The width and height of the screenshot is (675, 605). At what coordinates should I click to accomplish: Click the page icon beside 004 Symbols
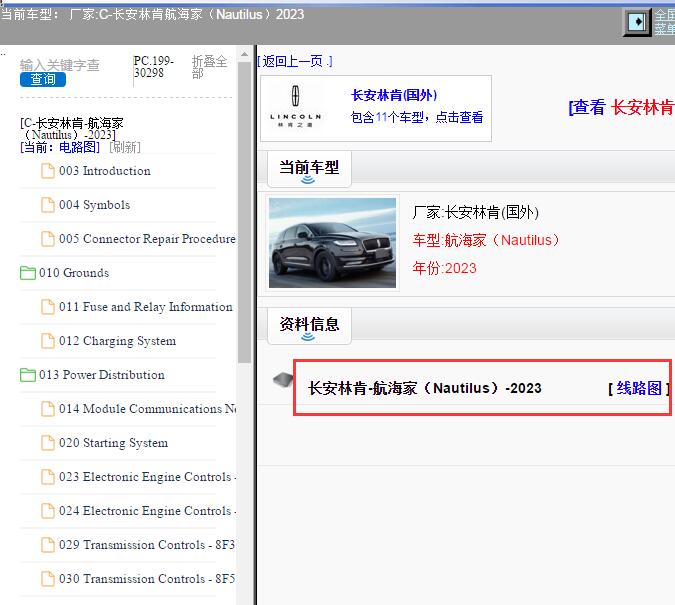click(48, 205)
